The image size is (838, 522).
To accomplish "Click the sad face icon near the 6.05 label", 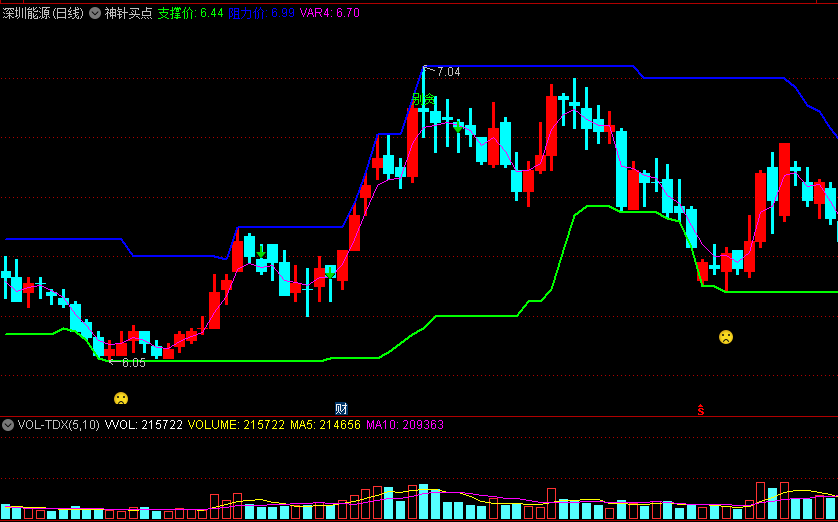I will [x=121, y=399].
